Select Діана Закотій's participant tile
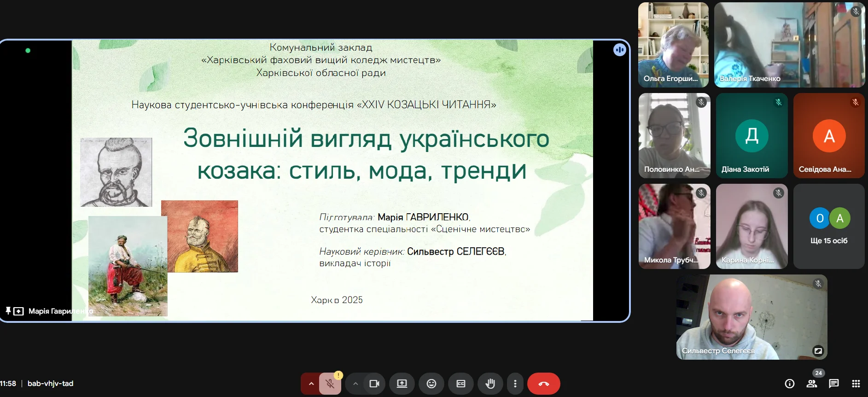This screenshot has width=868, height=397. coord(751,135)
